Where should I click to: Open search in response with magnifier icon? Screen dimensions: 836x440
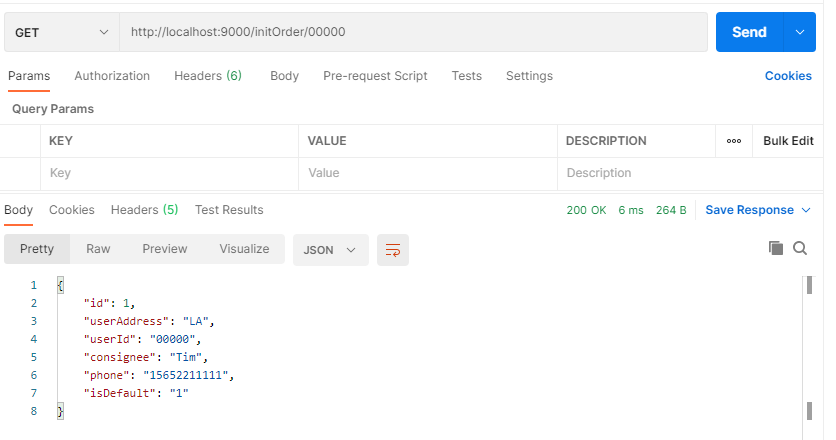[x=800, y=248]
